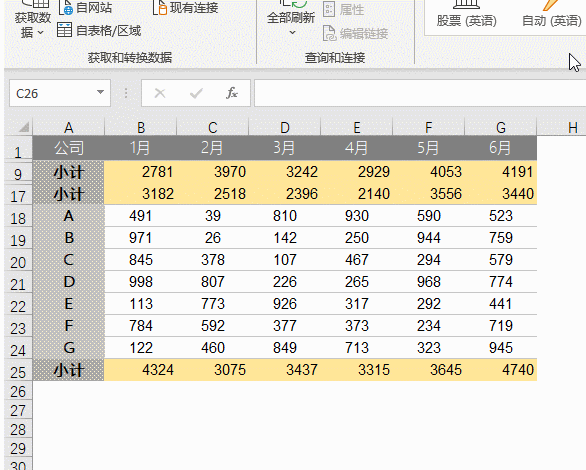Click the gray header cell 公司
Viewport: 586px width, 470px height.
coord(68,148)
